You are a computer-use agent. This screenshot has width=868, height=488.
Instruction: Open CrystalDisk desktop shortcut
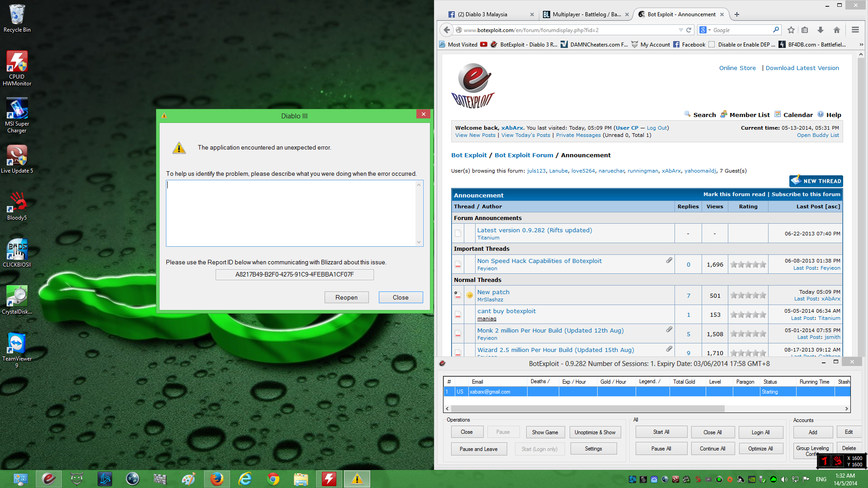[x=17, y=300]
